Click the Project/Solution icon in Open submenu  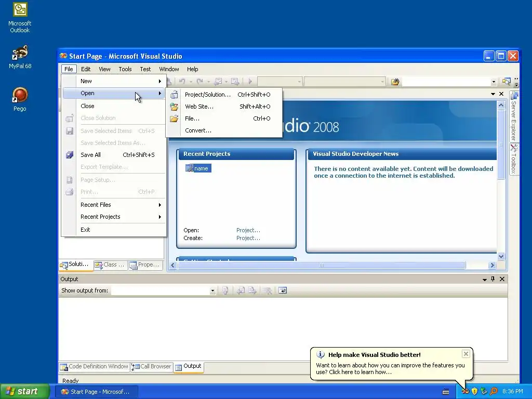[174, 95]
